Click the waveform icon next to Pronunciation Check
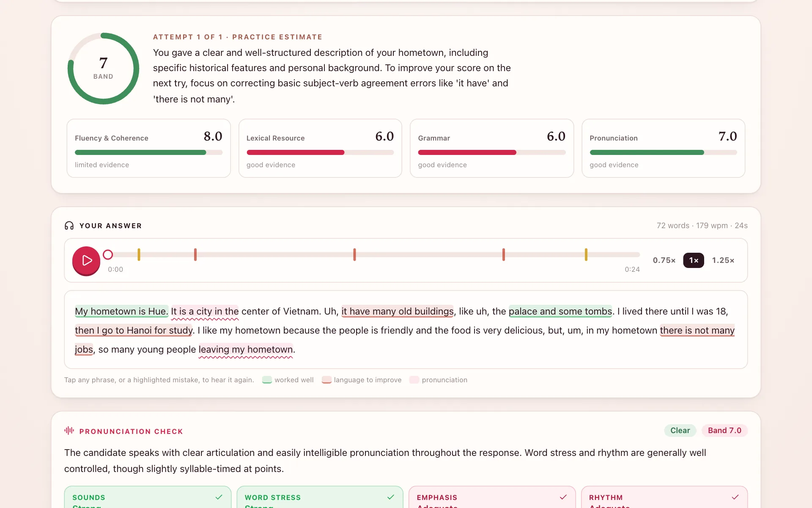This screenshot has height=508, width=812. coord(69,431)
